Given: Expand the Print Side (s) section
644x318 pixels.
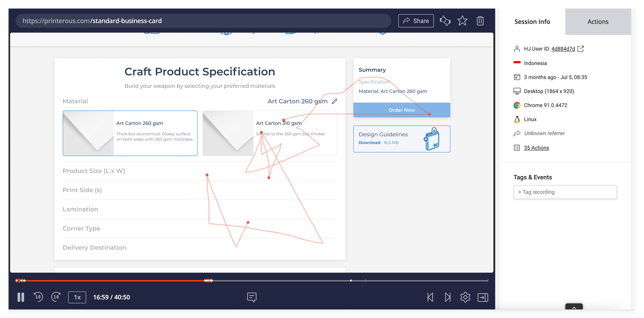Looking at the screenshot, I should pyautogui.click(x=200, y=190).
